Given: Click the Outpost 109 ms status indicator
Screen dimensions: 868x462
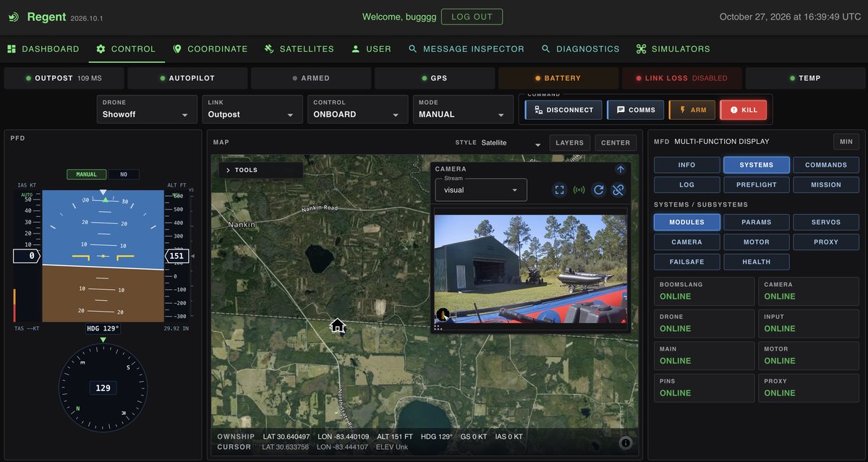Looking at the screenshot, I should [64, 78].
